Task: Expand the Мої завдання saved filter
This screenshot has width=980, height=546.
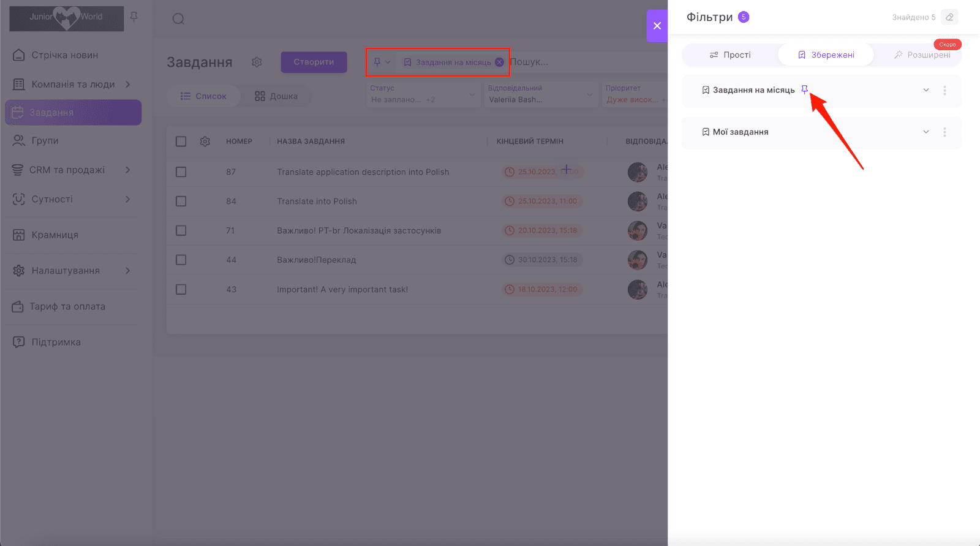Action: click(x=926, y=132)
